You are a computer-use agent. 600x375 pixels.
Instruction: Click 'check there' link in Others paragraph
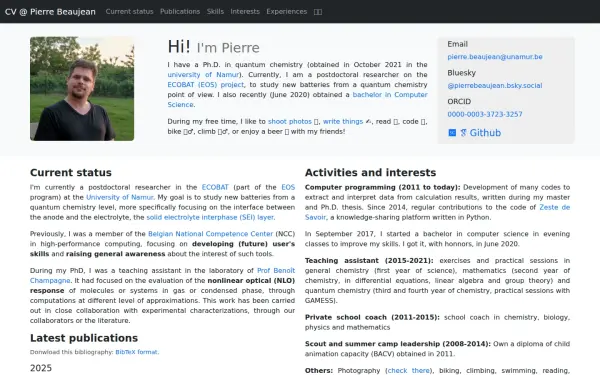409,370
